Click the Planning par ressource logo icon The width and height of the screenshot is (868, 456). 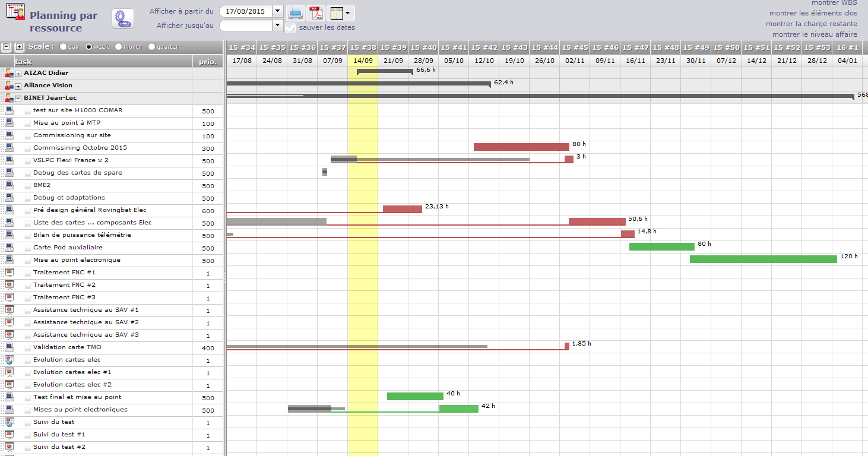(15, 12)
